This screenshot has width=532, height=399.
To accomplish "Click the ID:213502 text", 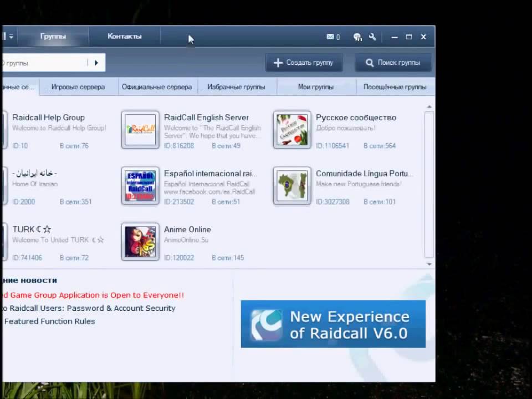I will 179,202.
